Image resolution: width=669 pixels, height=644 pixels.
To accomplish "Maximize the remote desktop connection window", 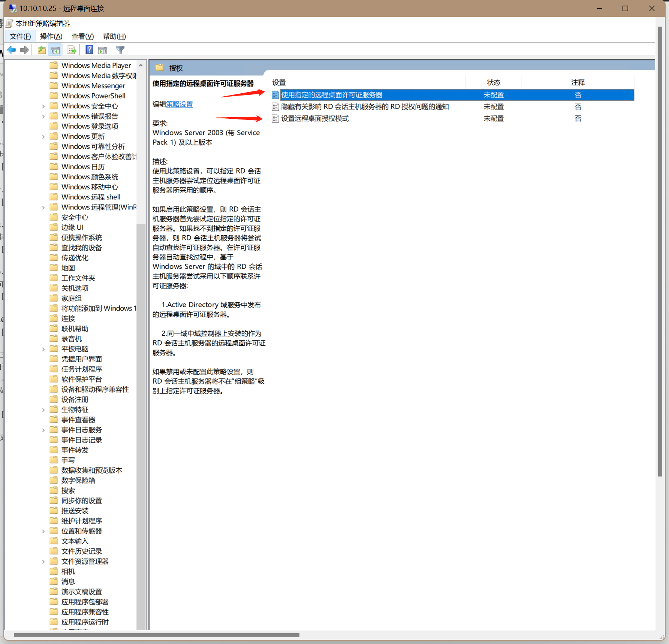I will pyautogui.click(x=625, y=8).
